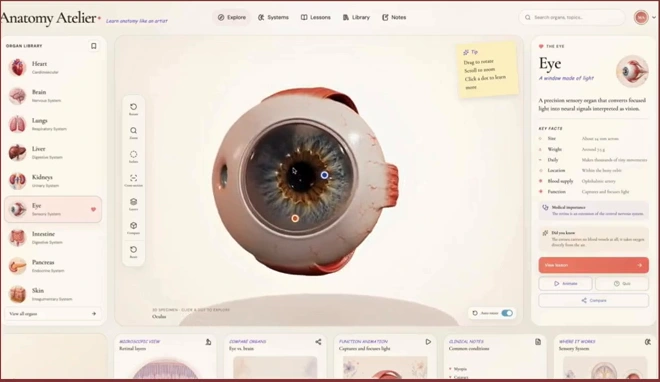Click the Intestine organ icon in library

click(x=18, y=238)
